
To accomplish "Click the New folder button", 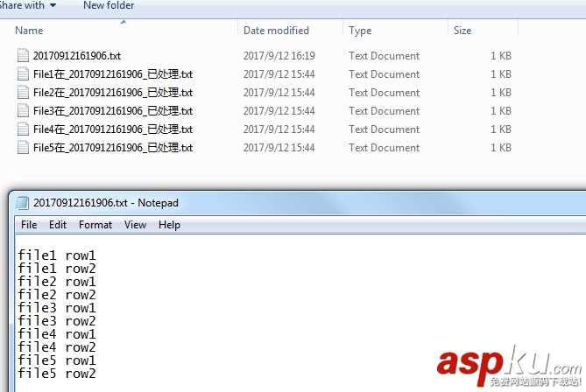I will pos(109,5).
